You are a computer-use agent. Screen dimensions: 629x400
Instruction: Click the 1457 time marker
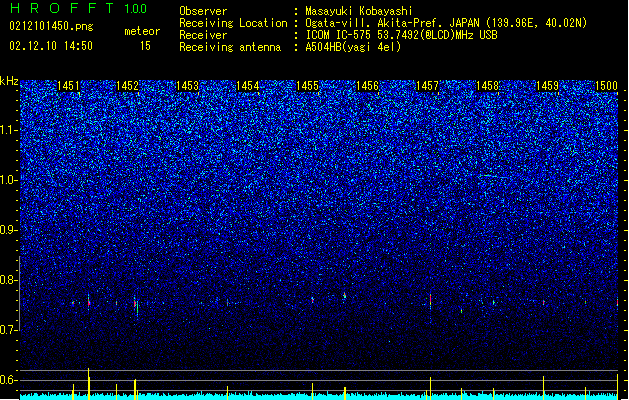[428, 86]
